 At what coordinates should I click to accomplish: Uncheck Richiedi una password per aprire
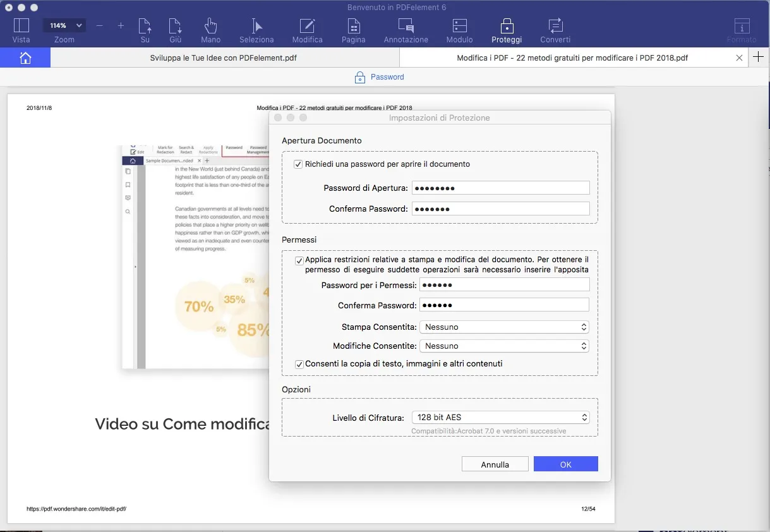pos(298,164)
